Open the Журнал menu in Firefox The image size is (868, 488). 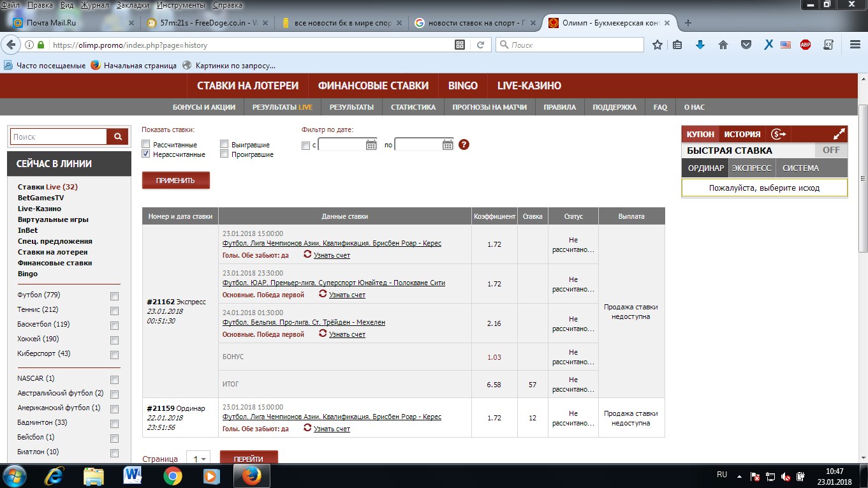(x=95, y=5)
